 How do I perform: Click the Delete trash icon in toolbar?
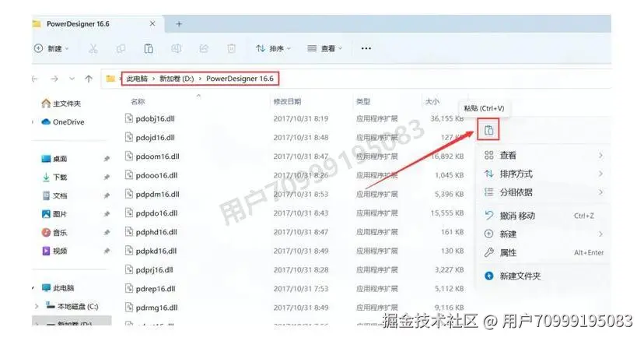pos(231,48)
